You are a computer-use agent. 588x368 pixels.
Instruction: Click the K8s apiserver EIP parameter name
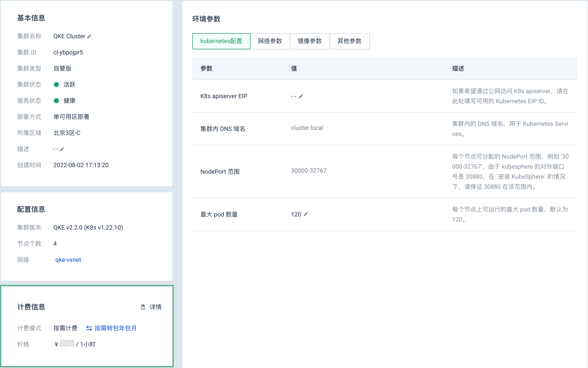[x=224, y=96]
